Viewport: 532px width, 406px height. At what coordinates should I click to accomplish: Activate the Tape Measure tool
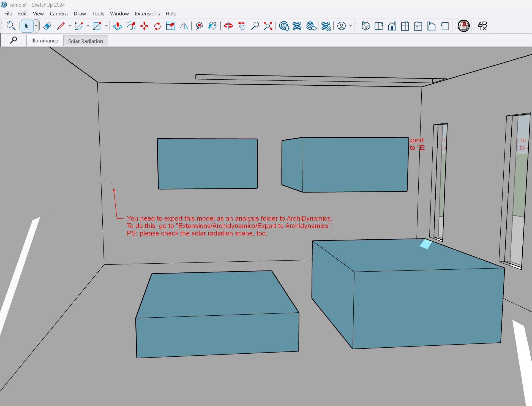[199, 26]
